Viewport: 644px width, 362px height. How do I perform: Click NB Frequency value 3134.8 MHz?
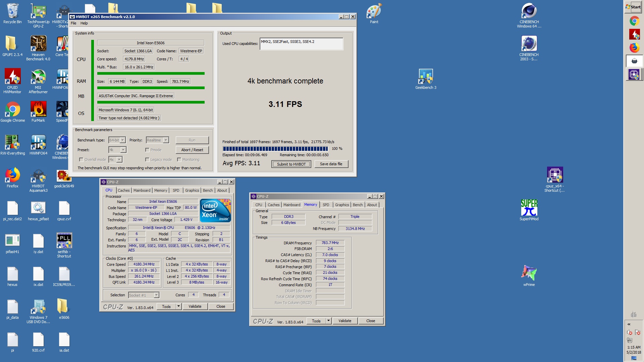355,229
